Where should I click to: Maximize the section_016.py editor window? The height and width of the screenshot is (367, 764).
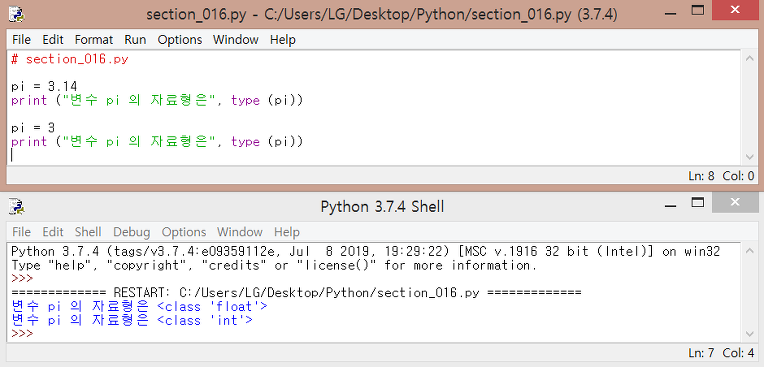(698, 10)
